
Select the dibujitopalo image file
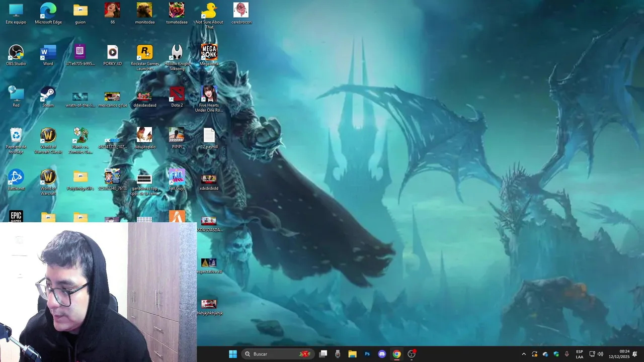point(144,139)
